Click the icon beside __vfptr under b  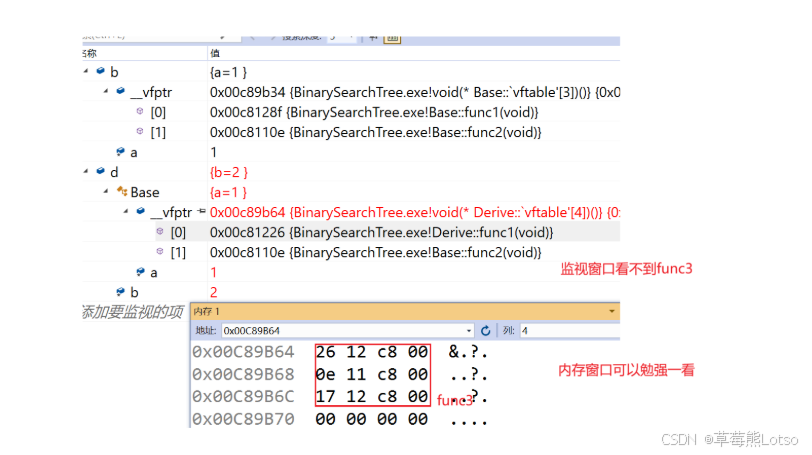[x=121, y=91]
